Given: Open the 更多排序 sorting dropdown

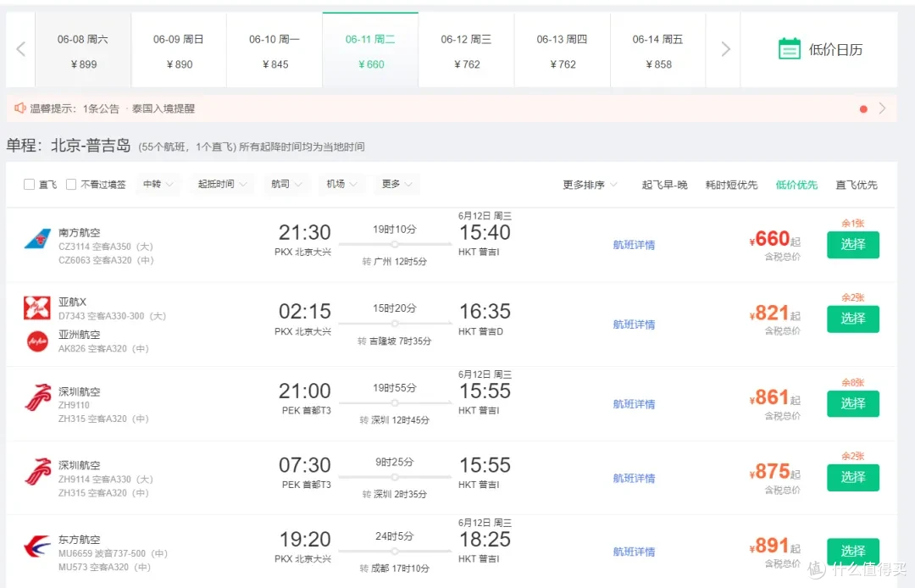Looking at the screenshot, I should 590,185.
